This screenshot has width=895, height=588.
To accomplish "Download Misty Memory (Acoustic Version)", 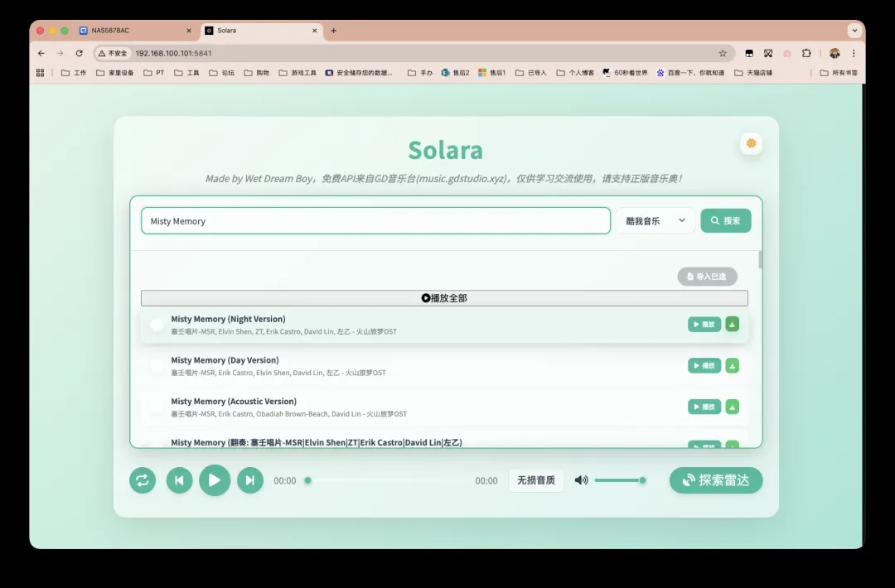I will (732, 407).
